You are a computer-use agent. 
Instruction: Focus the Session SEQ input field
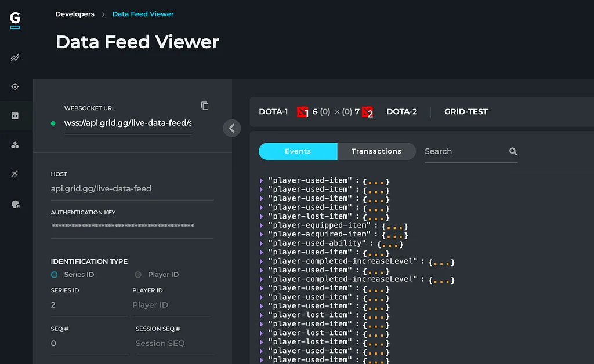[175, 344]
